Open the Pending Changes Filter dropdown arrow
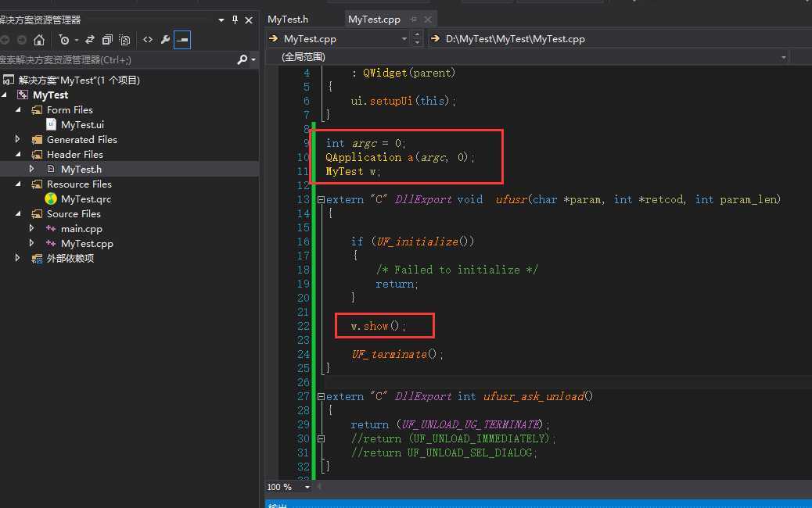Image resolution: width=812 pixels, height=508 pixels. click(76, 40)
